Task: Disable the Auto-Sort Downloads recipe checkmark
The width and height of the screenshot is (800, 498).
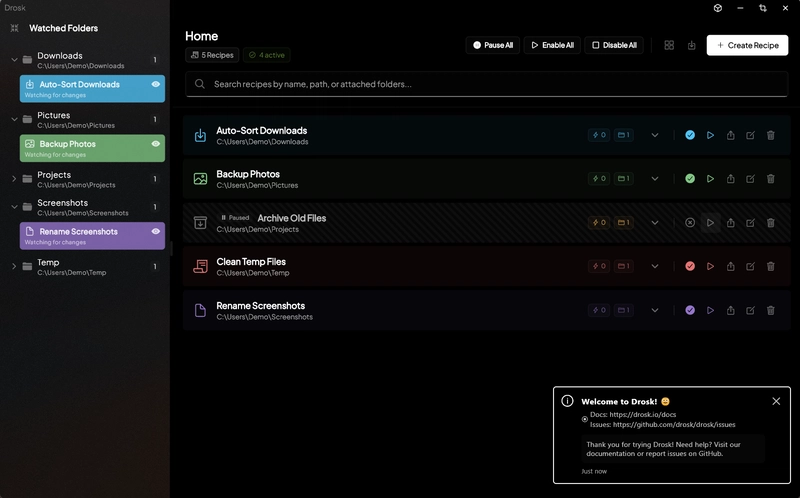Action: 690,135
